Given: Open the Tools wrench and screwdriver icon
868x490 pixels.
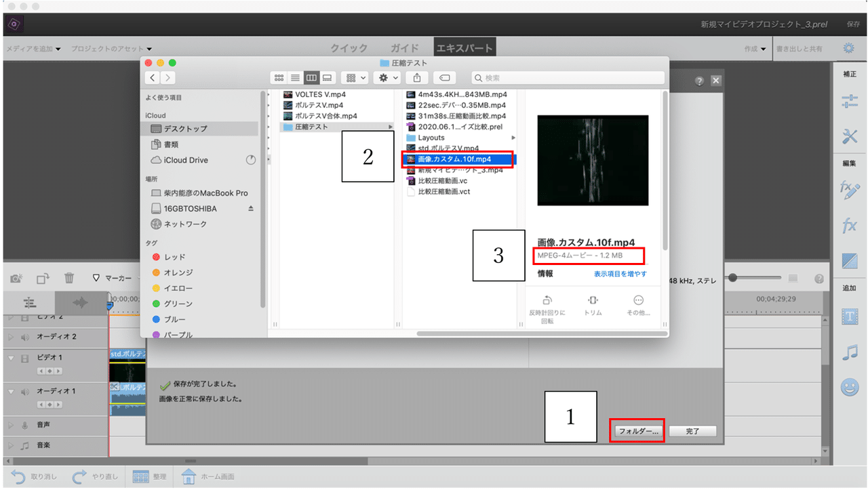Looking at the screenshot, I should (x=849, y=137).
